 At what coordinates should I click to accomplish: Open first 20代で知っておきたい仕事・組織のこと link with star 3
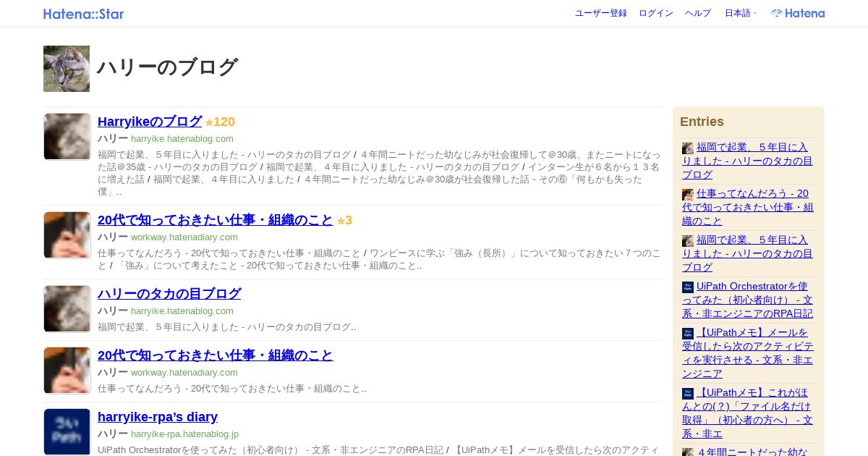click(x=216, y=220)
